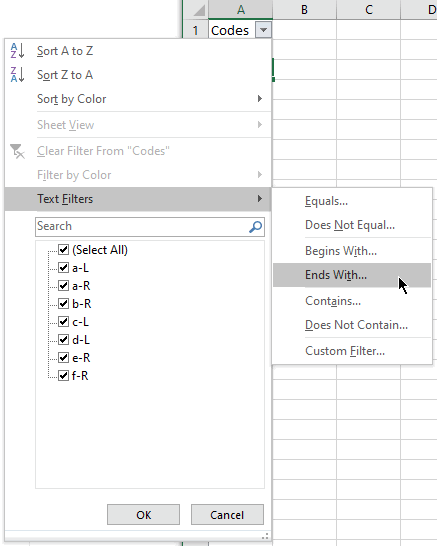Select Equals... text filter
The height and width of the screenshot is (546, 437).
[x=352, y=201]
